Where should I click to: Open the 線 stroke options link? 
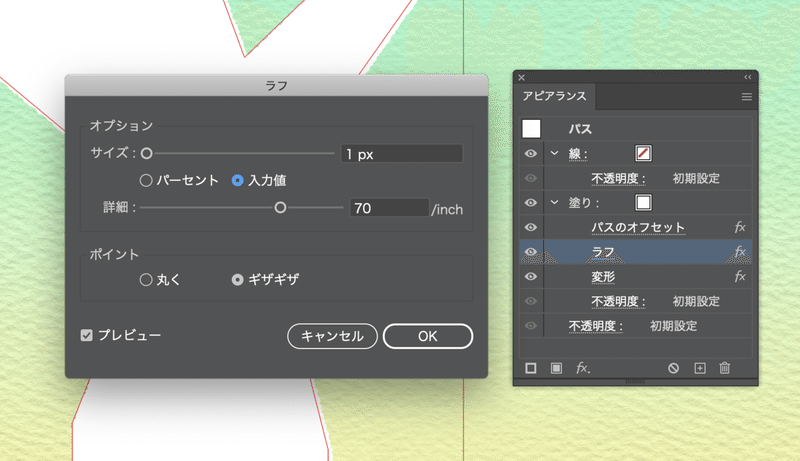tap(578, 154)
